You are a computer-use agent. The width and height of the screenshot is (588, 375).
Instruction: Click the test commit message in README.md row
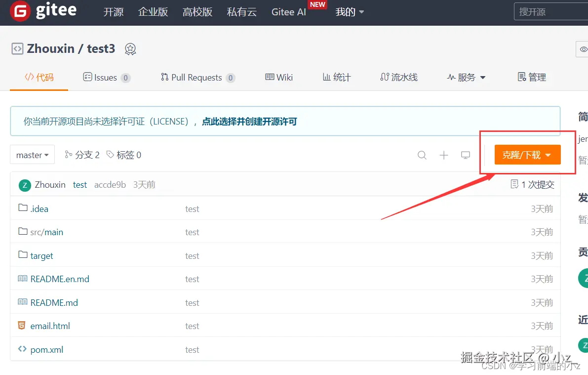(192, 302)
